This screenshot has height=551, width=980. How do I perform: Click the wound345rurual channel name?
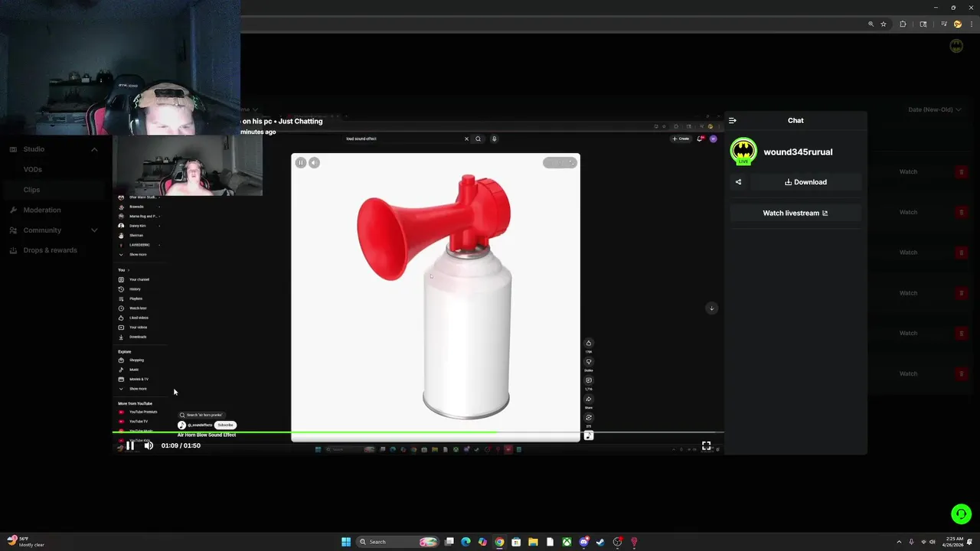[798, 152]
